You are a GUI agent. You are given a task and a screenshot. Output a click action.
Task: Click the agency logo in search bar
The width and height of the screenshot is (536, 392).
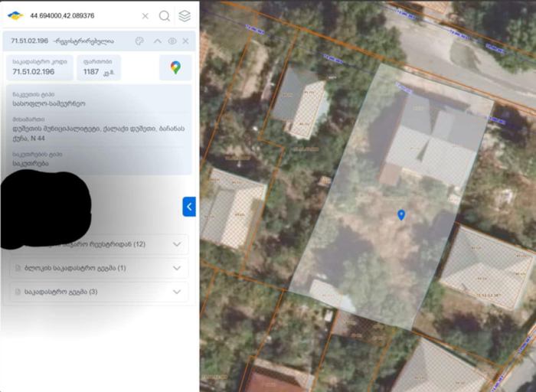point(15,15)
